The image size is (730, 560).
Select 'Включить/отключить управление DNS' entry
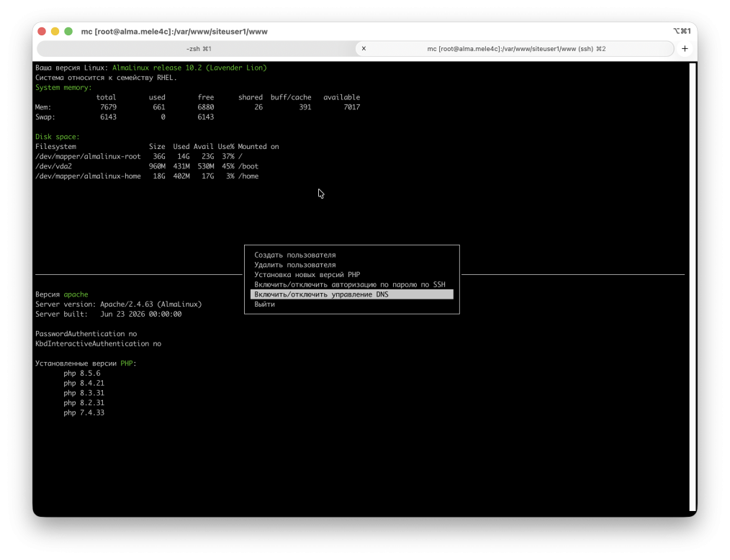[x=351, y=294]
